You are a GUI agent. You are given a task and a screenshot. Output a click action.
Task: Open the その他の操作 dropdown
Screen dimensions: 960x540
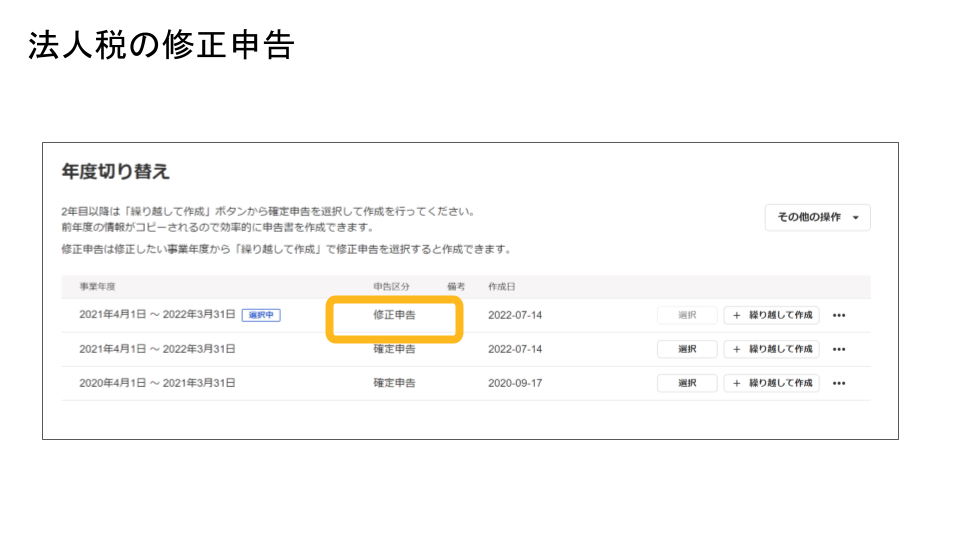point(817,218)
